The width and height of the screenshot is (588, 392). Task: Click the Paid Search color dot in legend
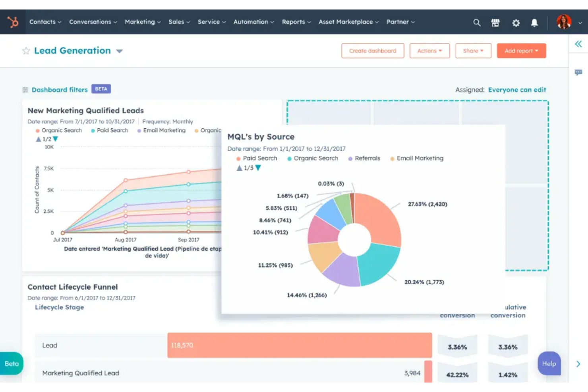(238, 158)
